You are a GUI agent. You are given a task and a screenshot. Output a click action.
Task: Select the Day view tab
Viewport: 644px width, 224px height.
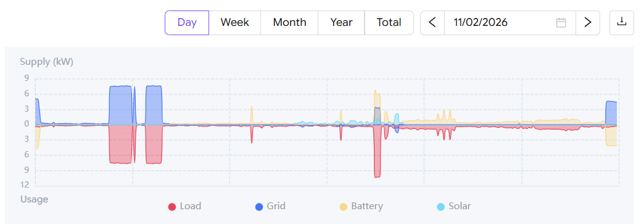(187, 23)
